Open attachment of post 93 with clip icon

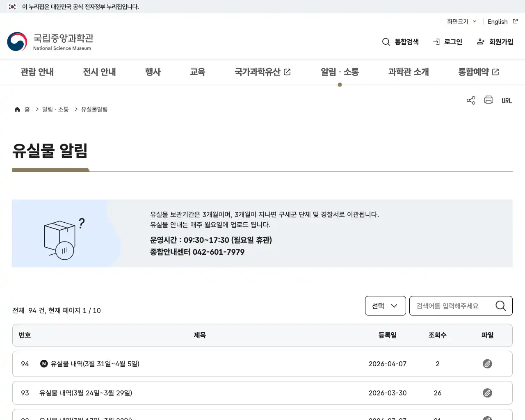[x=487, y=393]
